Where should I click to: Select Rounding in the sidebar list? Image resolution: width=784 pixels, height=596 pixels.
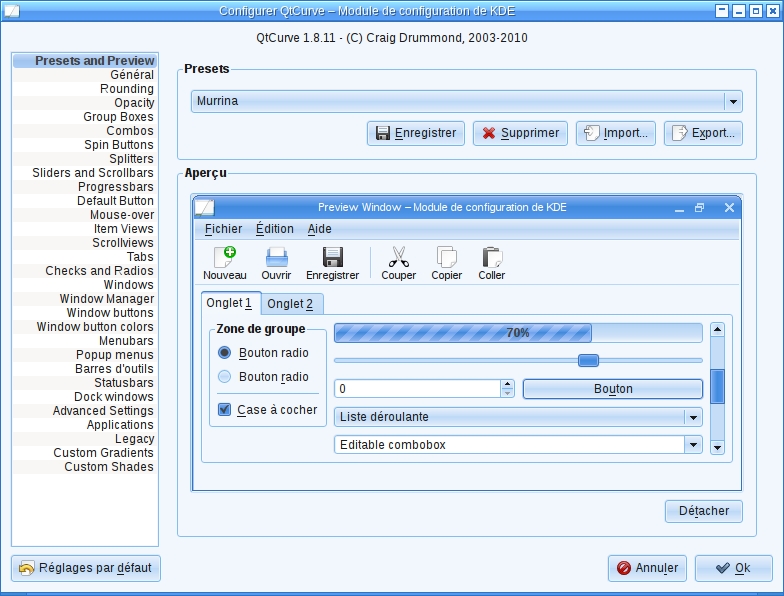pos(84,88)
